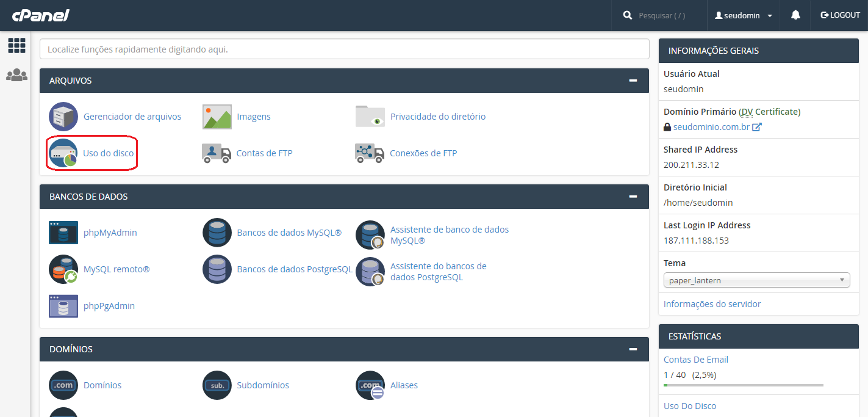The image size is (868, 417).
Task: Open the MySQL remoto® link
Action: [117, 269]
